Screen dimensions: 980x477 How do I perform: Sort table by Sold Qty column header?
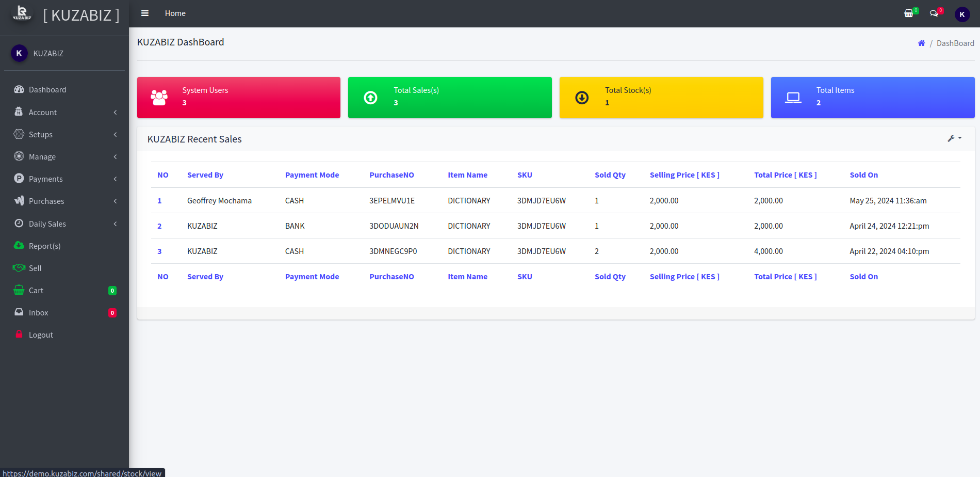click(610, 175)
